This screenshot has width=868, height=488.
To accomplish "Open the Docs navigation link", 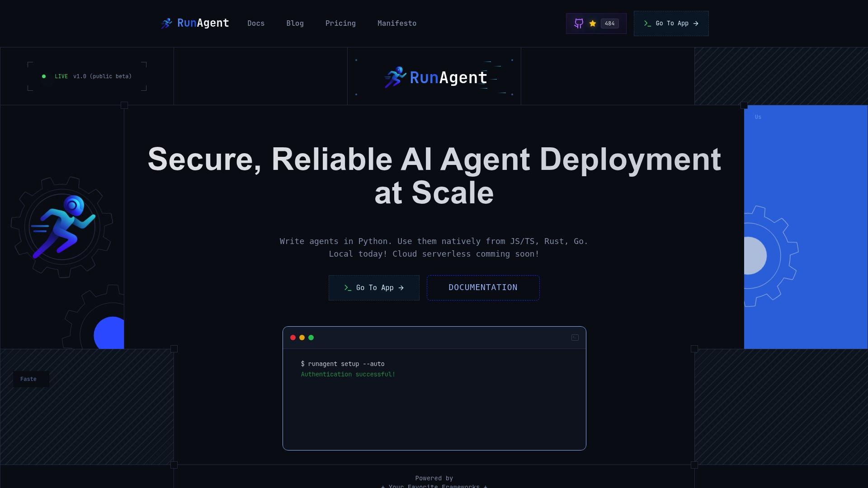I will (x=256, y=23).
